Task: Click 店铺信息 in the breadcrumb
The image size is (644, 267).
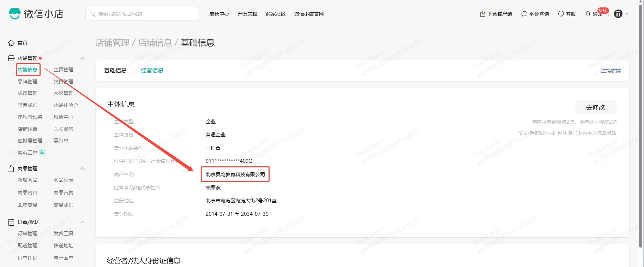Action: point(155,43)
